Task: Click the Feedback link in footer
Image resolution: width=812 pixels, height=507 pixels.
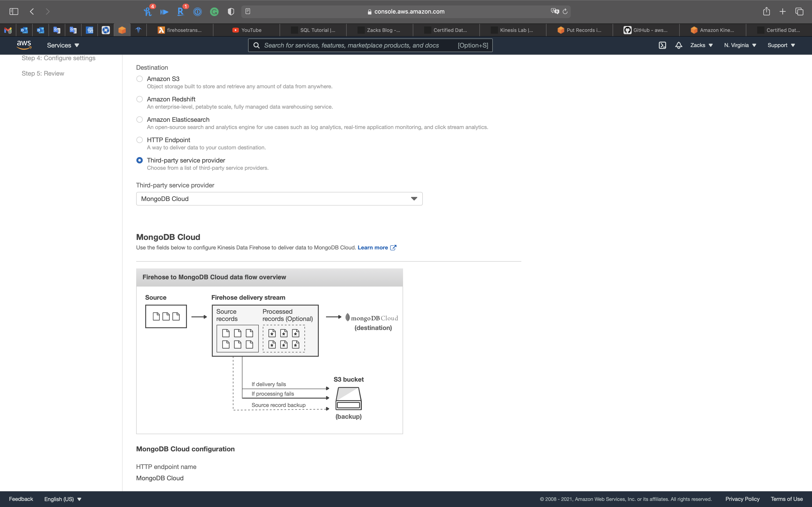Action: 21,499
